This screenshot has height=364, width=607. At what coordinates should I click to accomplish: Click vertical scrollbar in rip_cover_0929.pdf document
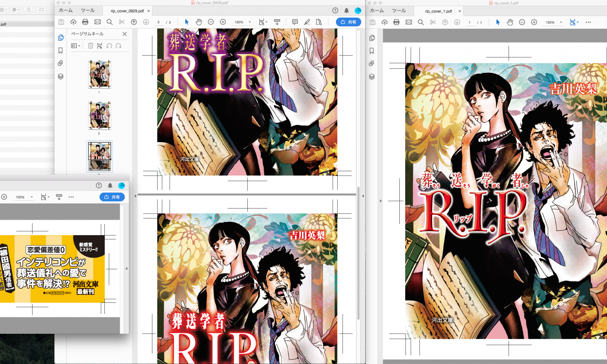coord(358,253)
